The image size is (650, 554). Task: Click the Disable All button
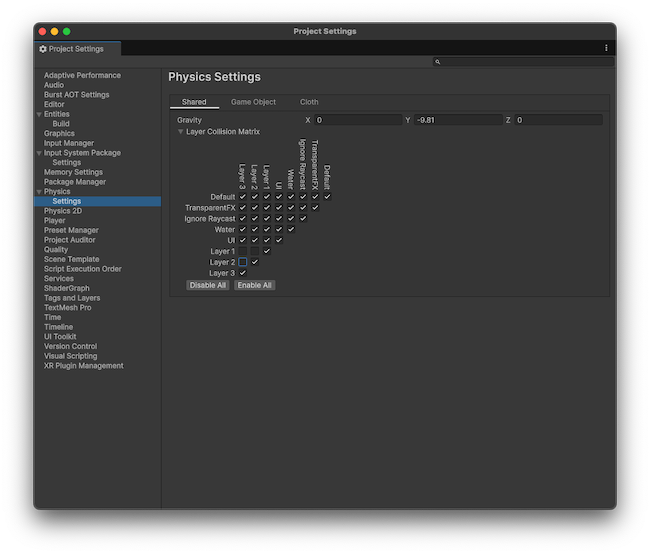[207, 285]
